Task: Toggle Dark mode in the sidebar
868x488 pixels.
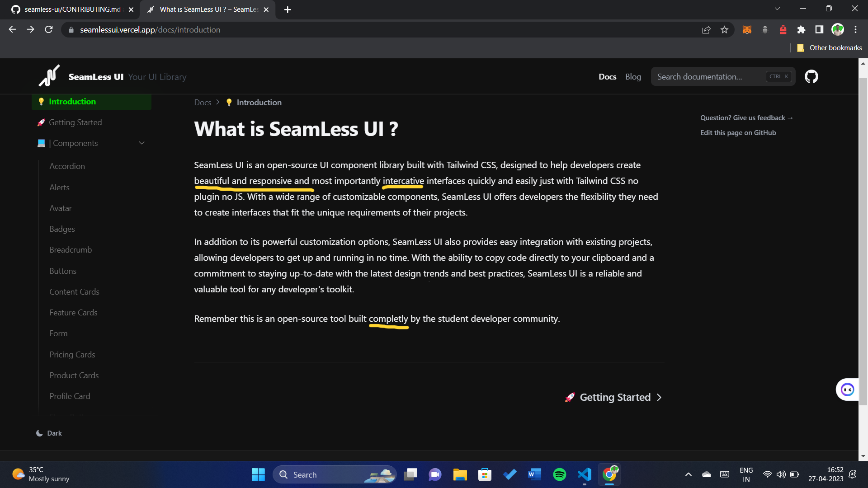Action: pos(49,433)
